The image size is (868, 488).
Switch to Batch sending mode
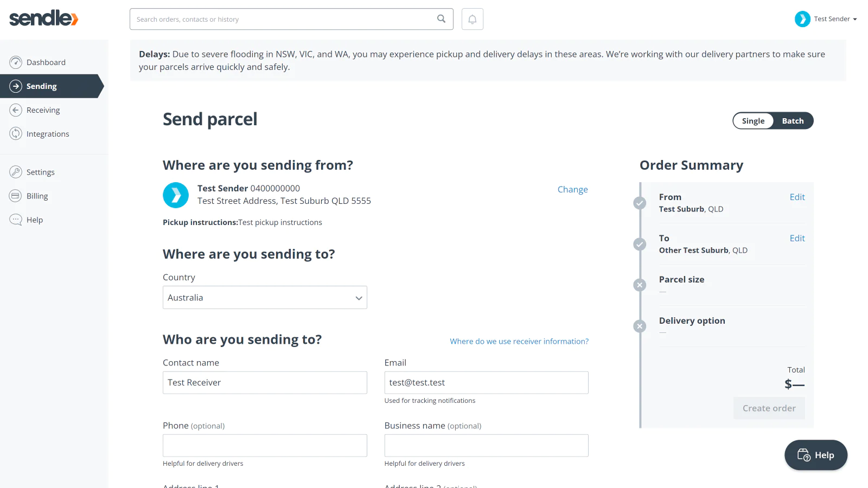pyautogui.click(x=793, y=121)
